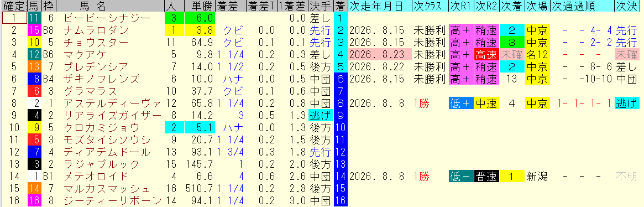
Task: Click passing order 1- 1- 1- 1
Action: point(584,103)
